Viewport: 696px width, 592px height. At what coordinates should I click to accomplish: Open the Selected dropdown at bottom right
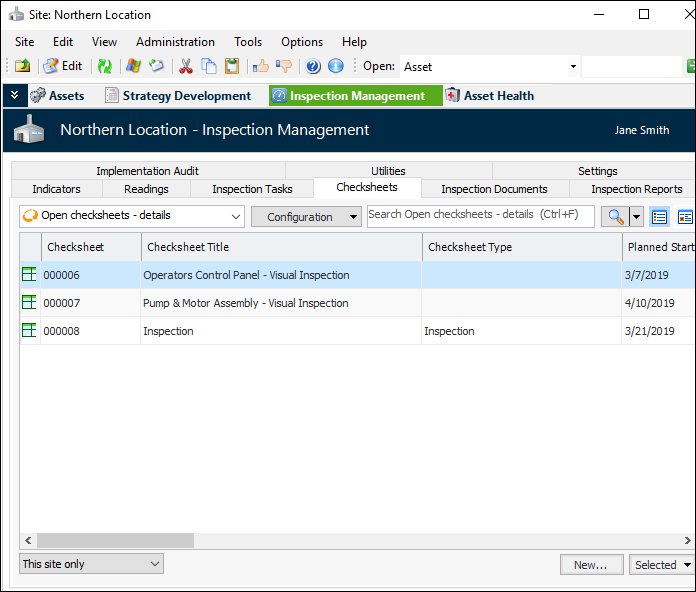[661, 565]
